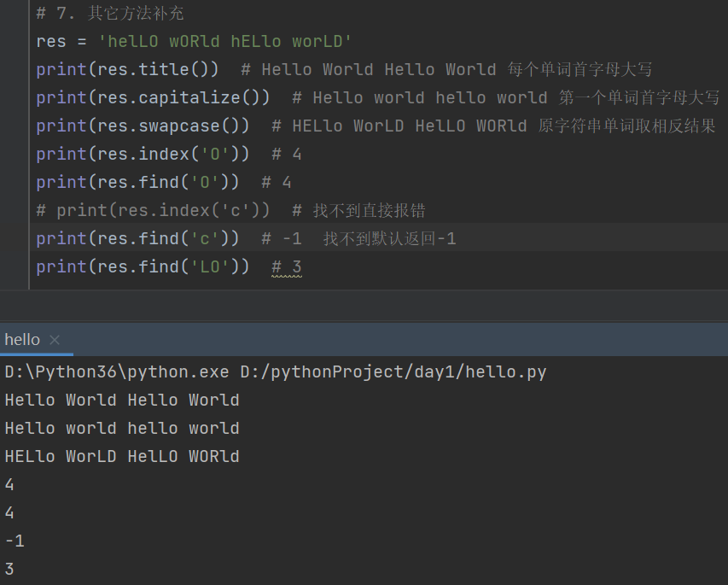
Task: Click the commented line print(res.index('c'))
Action: [153, 210]
